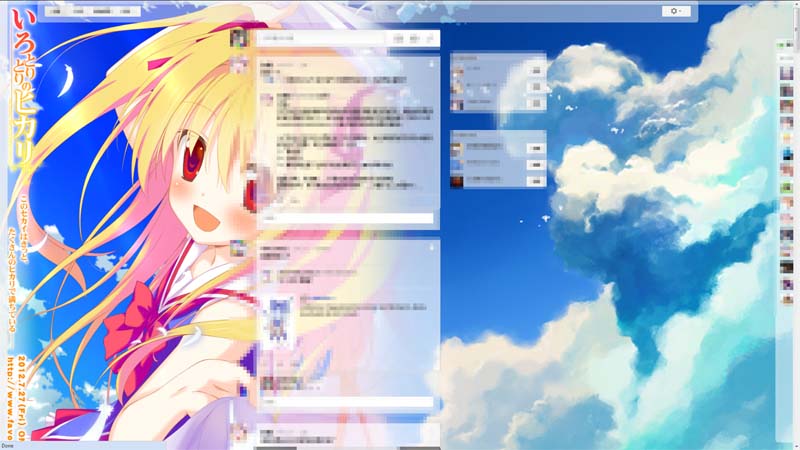The image size is (800, 450).
Task: Click into the share box text field
Action: click(321, 38)
